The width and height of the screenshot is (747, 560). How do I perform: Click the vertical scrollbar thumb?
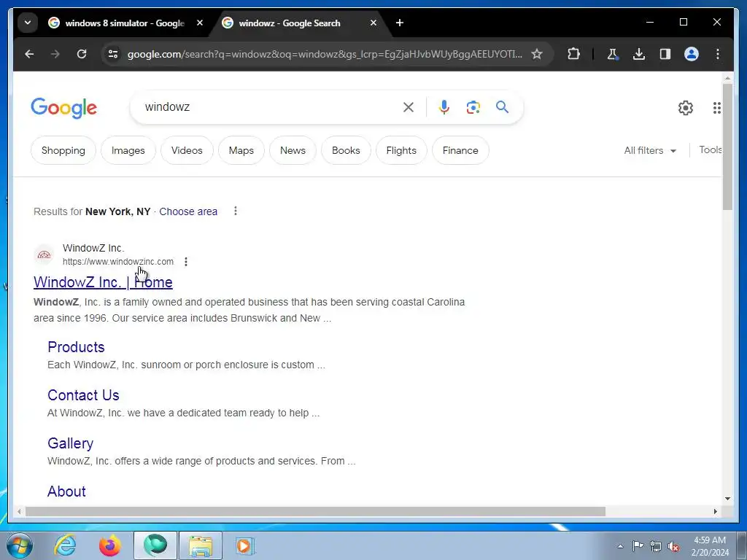coord(727,147)
